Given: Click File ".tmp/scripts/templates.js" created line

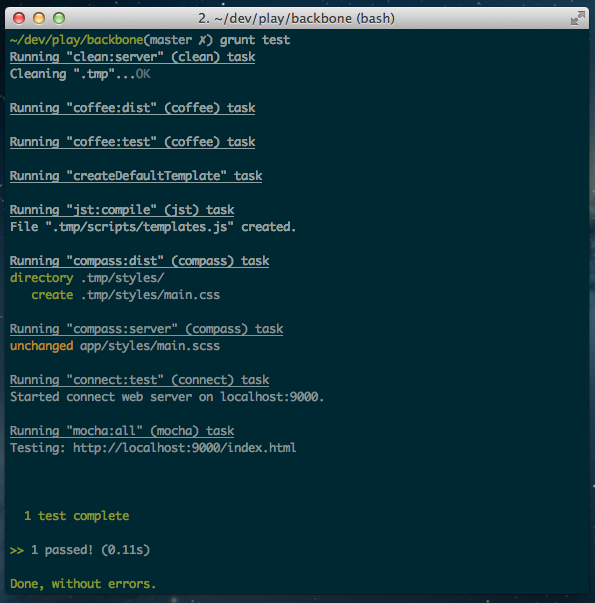Looking at the screenshot, I should pyautogui.click(x=153, y=227).
